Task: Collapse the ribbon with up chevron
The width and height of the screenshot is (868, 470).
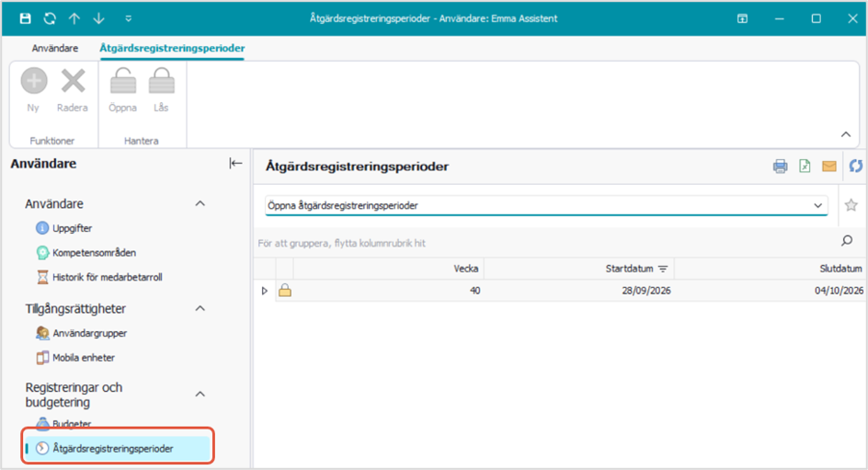Action: 846,134
